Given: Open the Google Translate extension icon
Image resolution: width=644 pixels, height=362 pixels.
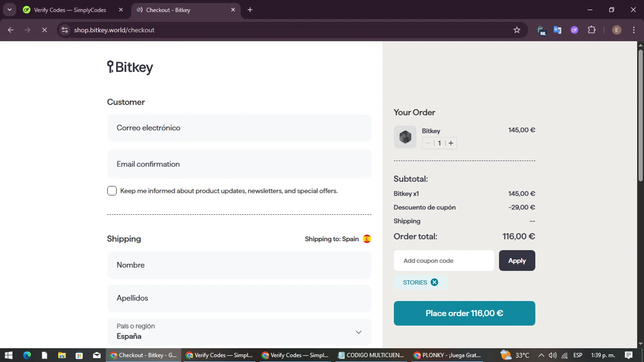Looking at the screenshot, I should click(557, 30).
